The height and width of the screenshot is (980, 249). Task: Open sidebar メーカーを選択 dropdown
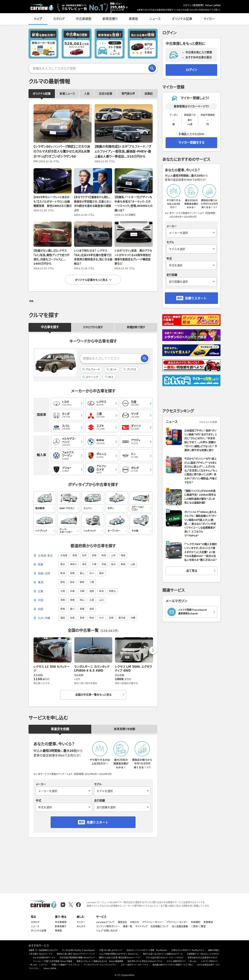pyautogui.click(x=192, y=233)
